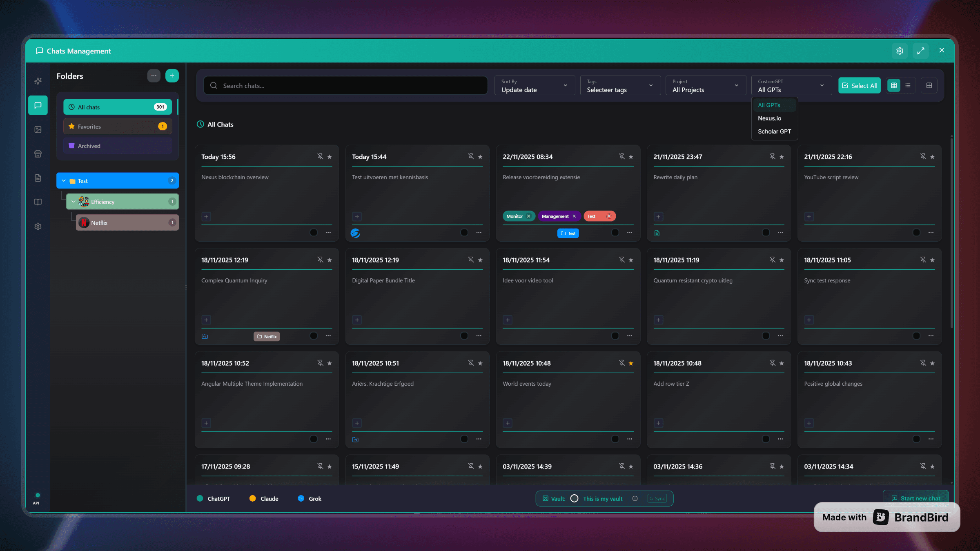Screen dimensions: 980x551
Task: Open the library book icon in the sidebar
Action: click(x=38, y=202)
